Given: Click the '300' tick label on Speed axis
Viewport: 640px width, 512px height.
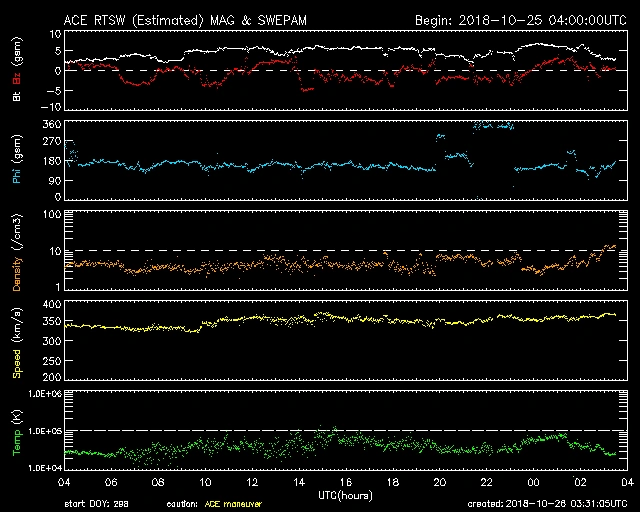Looking at the screenshot, I should tap(52, 341).
